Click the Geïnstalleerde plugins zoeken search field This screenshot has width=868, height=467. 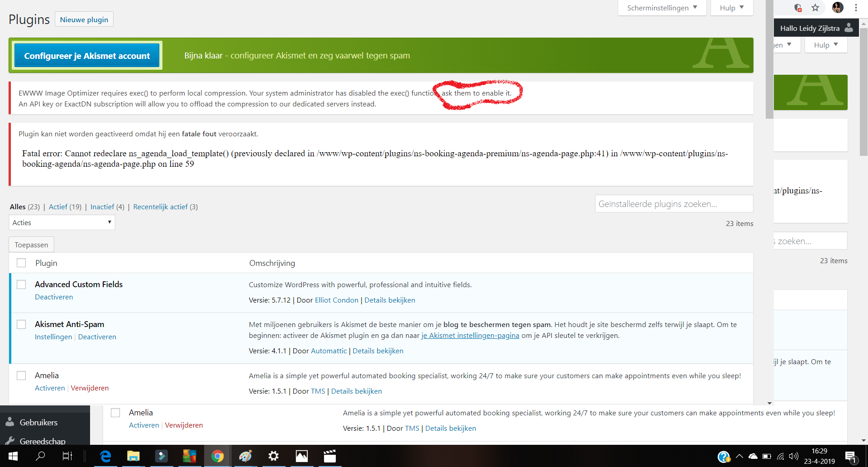(674, 204)
